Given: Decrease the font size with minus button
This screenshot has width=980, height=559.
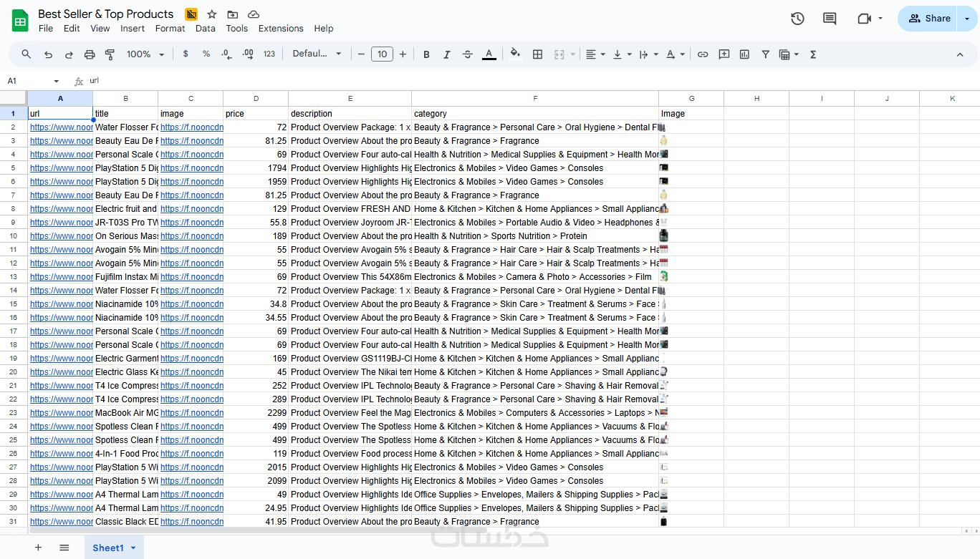Looking at the screenshot, I should [361, 54].
